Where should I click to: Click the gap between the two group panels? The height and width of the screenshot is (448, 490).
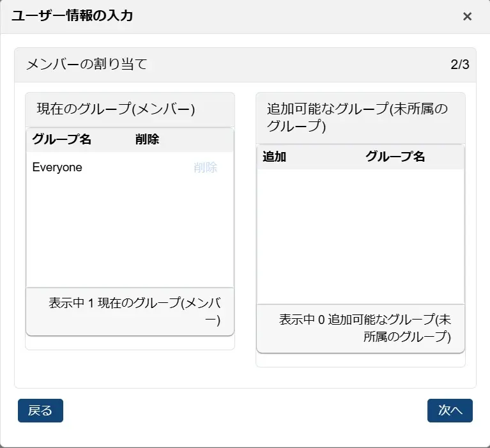pyautogui.click(x=245, y=224)
